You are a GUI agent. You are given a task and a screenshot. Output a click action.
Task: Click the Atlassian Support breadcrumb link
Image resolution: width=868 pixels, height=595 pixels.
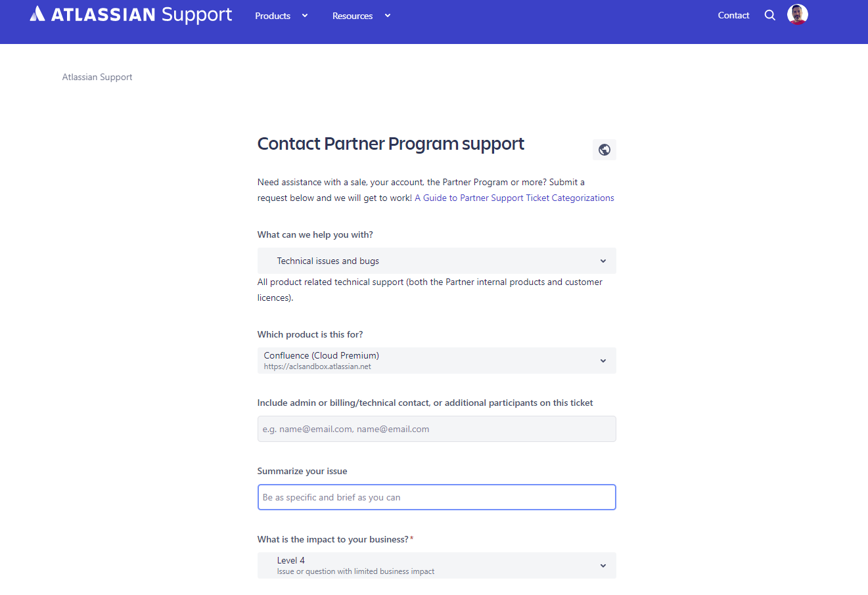click(97, 77)
